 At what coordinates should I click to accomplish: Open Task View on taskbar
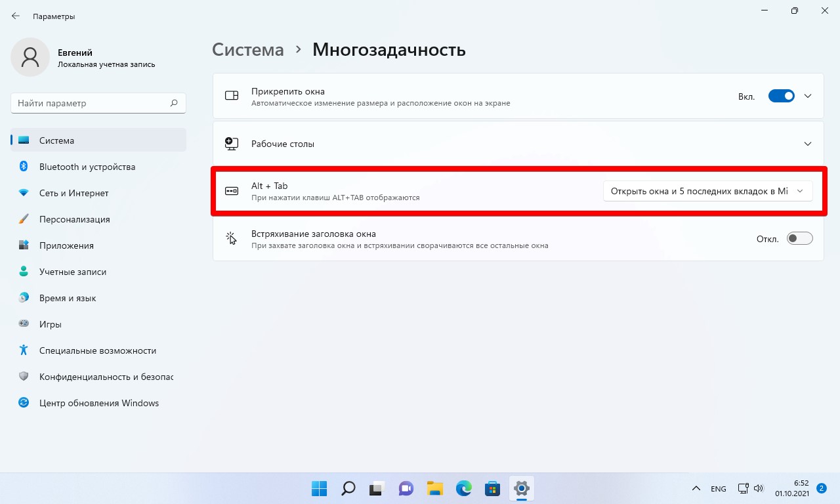click(x=377, y=488)
